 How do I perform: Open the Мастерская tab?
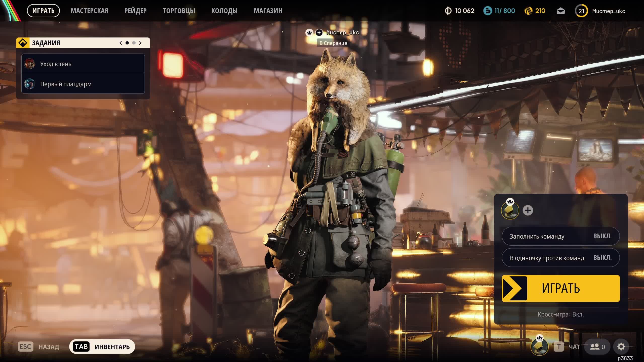(89, 11)
